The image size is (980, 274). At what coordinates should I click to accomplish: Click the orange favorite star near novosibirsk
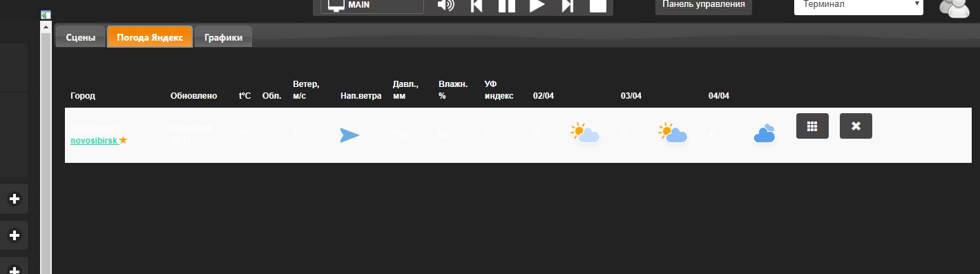click(x=124, y=140)
